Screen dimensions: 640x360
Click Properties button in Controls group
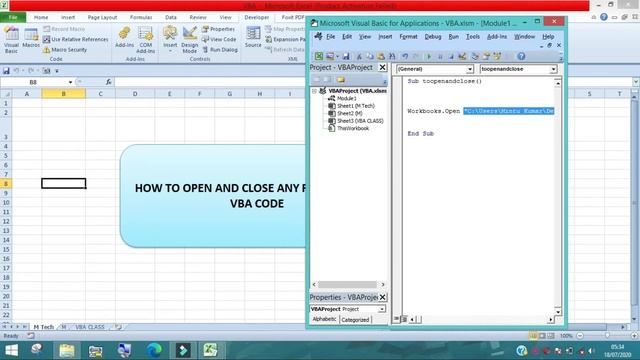tap(219, 29)
